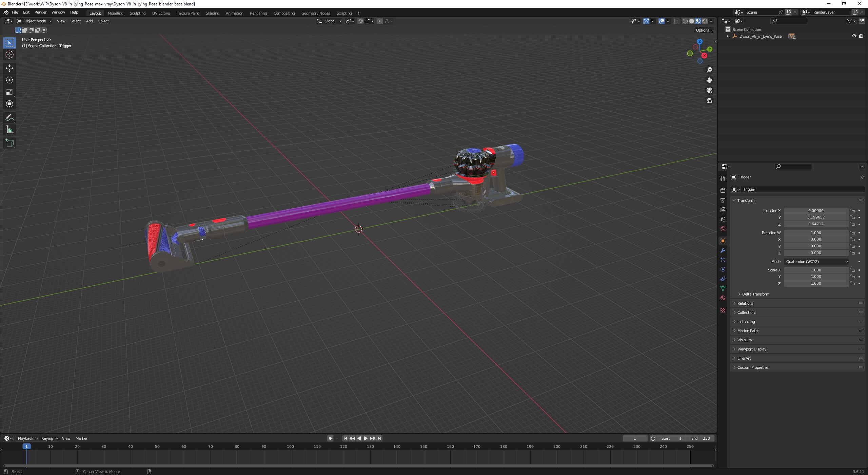Open the World properties tab
The width and height of the screenshot is (868, 475).
(723, 229)
